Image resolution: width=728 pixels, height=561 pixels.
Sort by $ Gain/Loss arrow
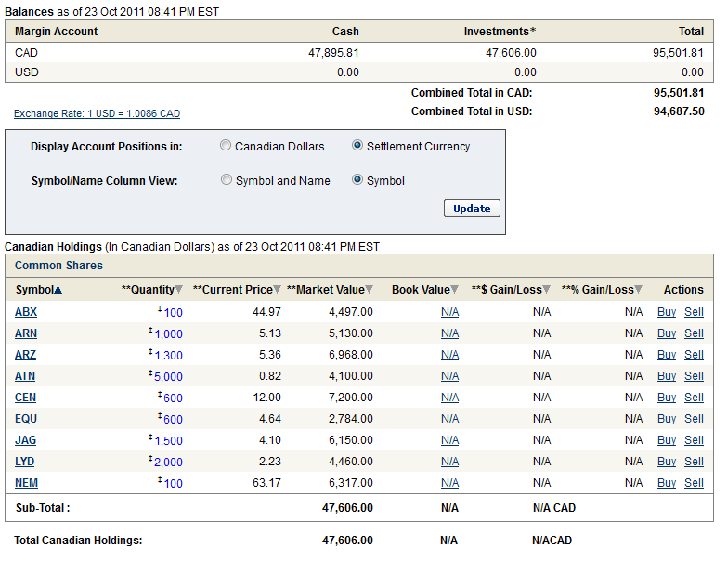pyautogui.click(x=547, y=290)
